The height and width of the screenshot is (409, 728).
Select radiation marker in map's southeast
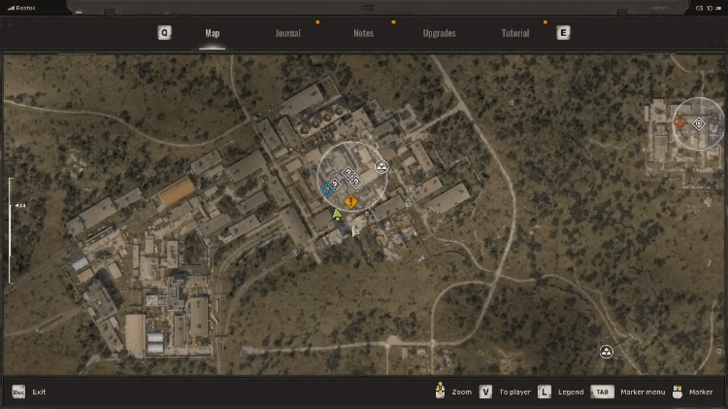point(606,352)
